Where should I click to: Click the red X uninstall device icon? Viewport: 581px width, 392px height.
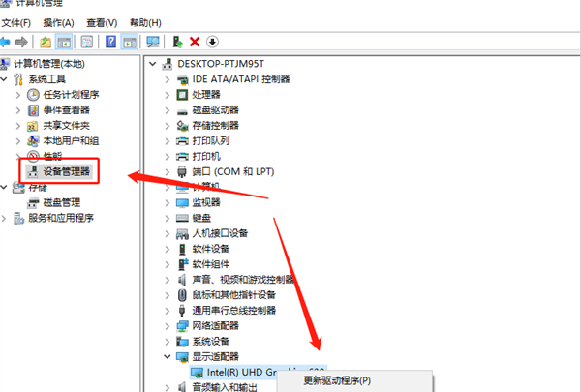tap(195, 42)
